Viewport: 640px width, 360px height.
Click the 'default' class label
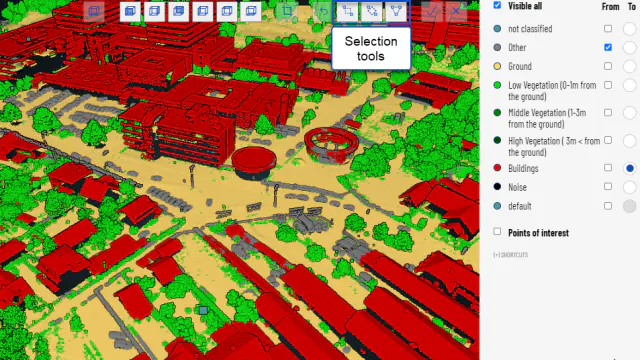click(520, 206)
